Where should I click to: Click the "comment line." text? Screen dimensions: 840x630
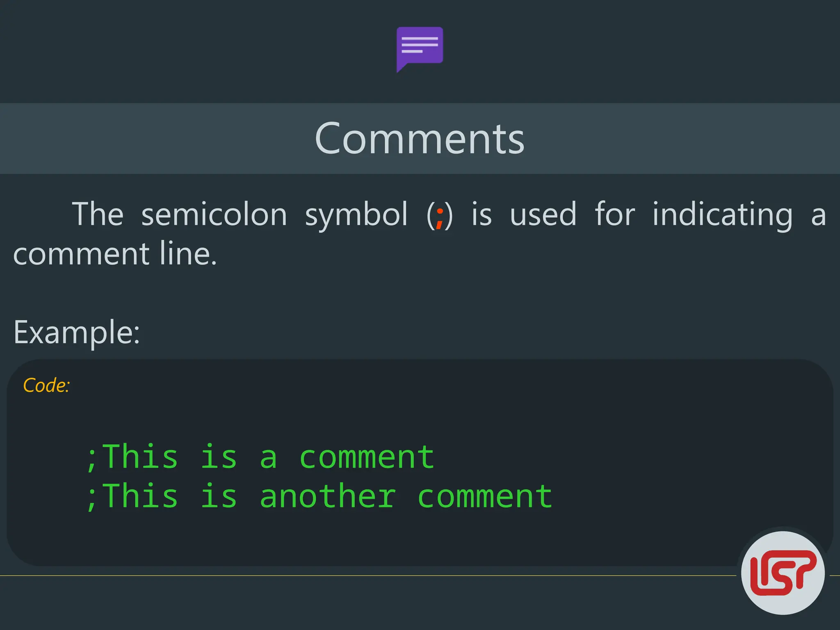pyautogui.click(x=115, y=254)
